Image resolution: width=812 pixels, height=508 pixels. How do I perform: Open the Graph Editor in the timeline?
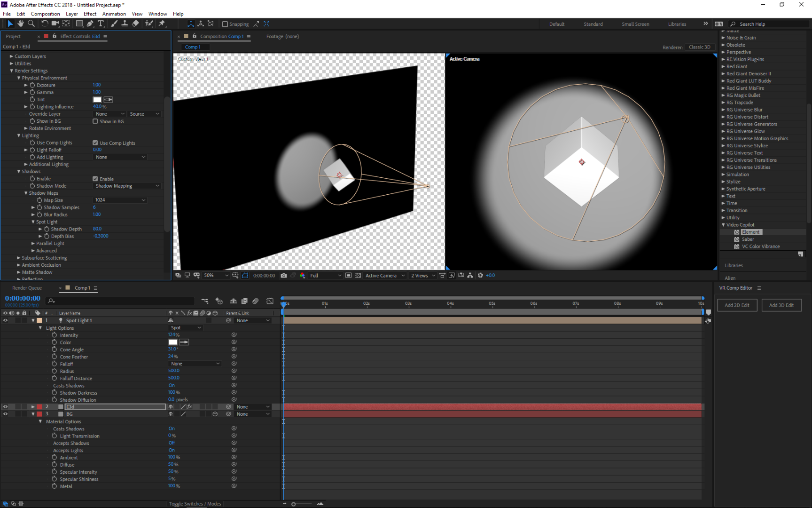tap(270, 301)
